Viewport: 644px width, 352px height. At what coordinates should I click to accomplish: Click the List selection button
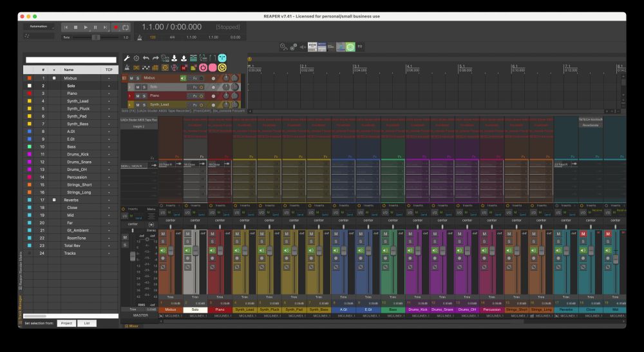86,323
